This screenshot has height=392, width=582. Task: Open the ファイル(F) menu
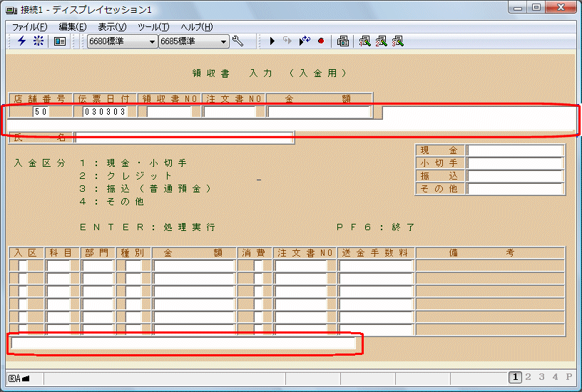click(x=29, y=27)
